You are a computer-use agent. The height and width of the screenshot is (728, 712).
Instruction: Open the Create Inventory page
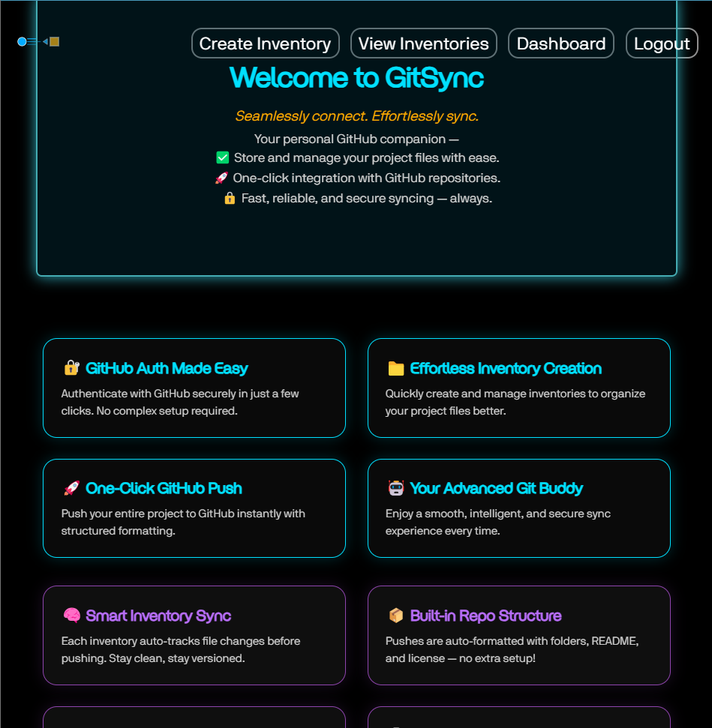coord(266,43)
